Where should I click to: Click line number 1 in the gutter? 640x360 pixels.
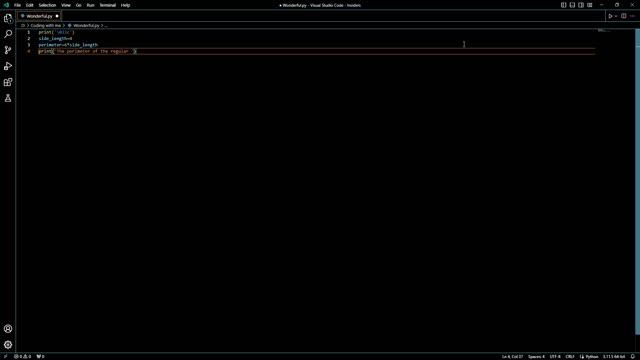click(x=29, y=32)
